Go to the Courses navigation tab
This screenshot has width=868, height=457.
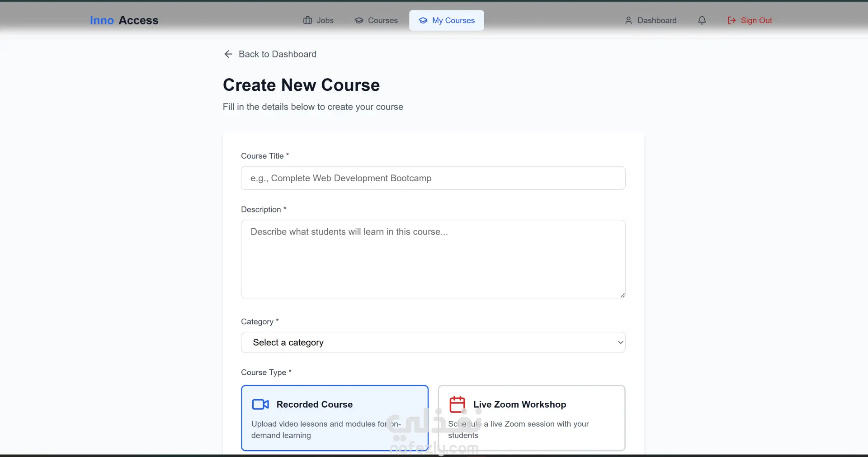pos(377,20)
